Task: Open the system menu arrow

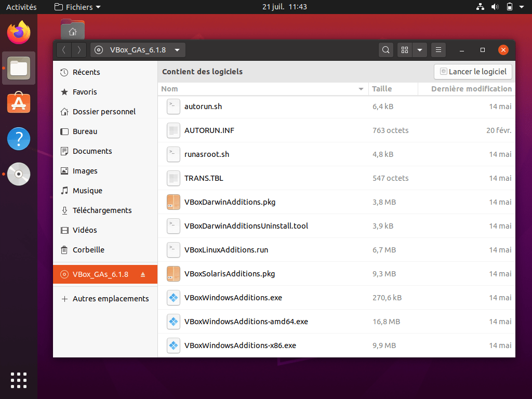Action: 522,7
